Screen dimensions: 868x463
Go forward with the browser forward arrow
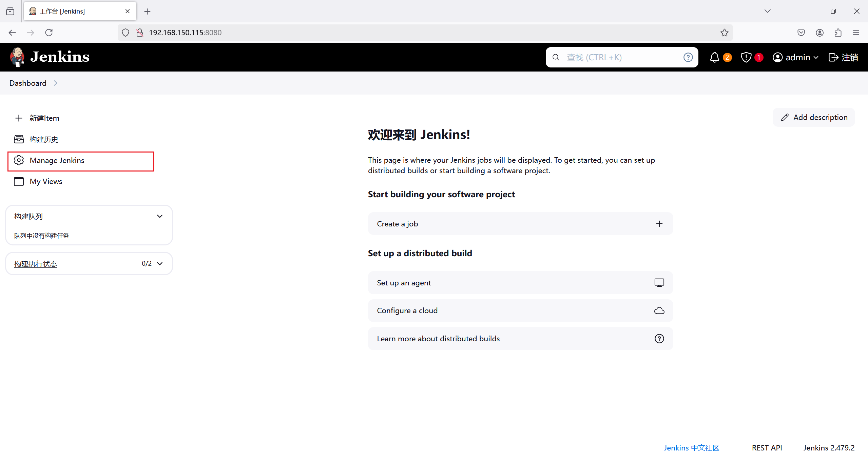31,33
